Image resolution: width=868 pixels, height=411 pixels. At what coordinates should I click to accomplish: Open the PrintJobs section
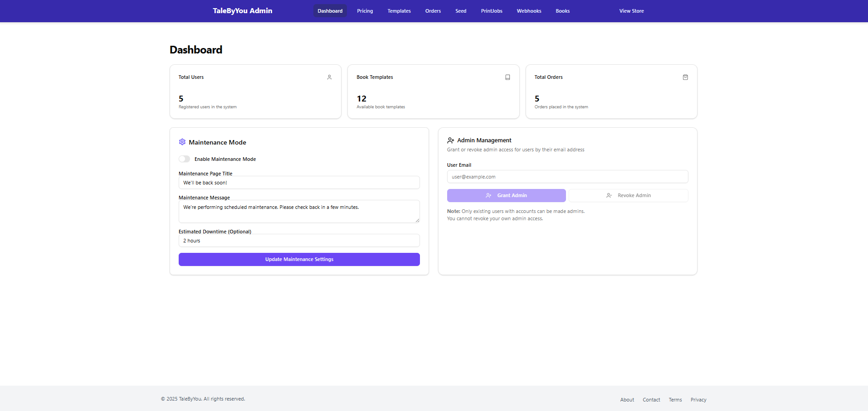[492, 10]
